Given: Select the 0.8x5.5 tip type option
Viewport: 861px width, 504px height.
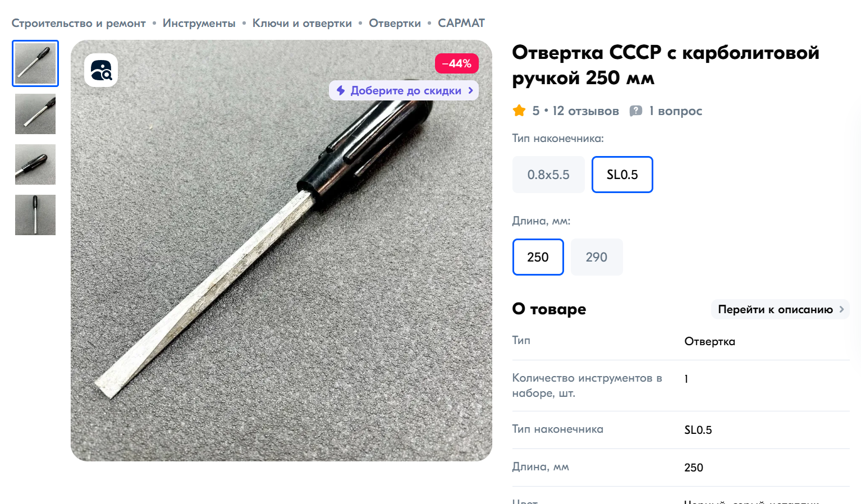Looking at the screenshot, I should tap(548, 175).
